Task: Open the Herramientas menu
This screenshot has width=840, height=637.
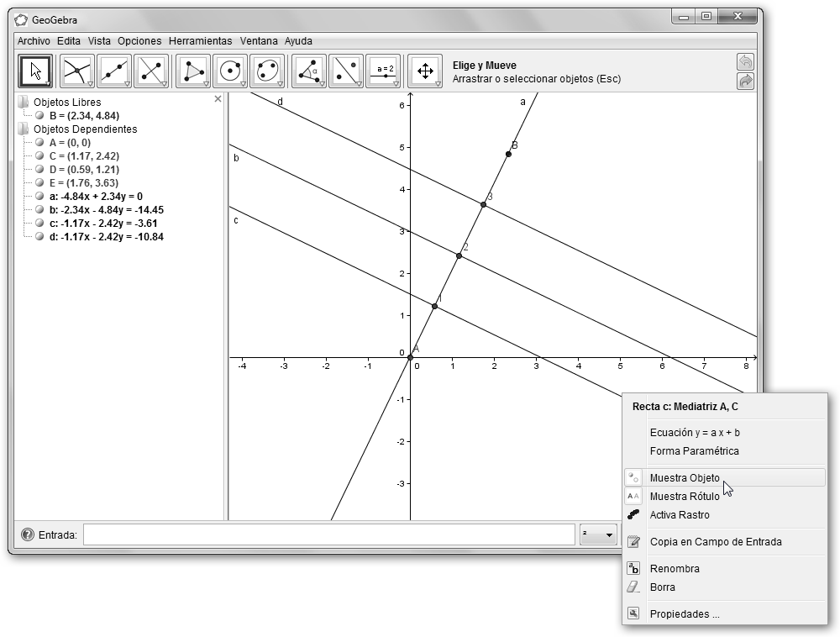Action: pos(200,40)
